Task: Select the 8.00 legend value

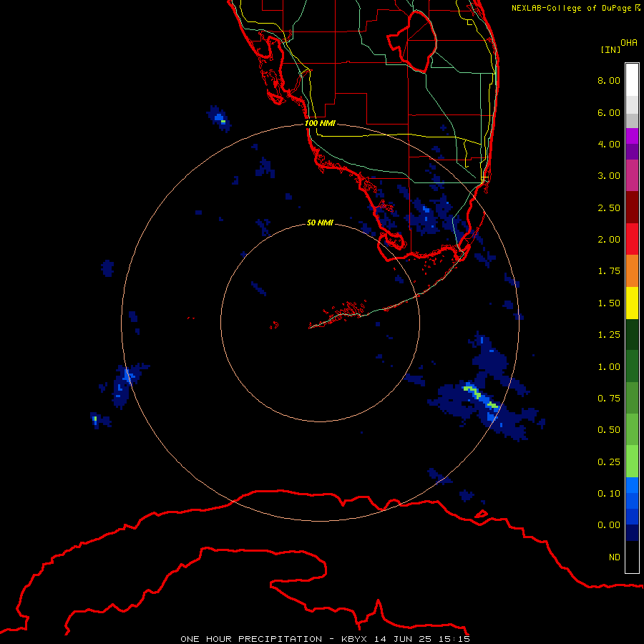Action: tap(609, 80)
